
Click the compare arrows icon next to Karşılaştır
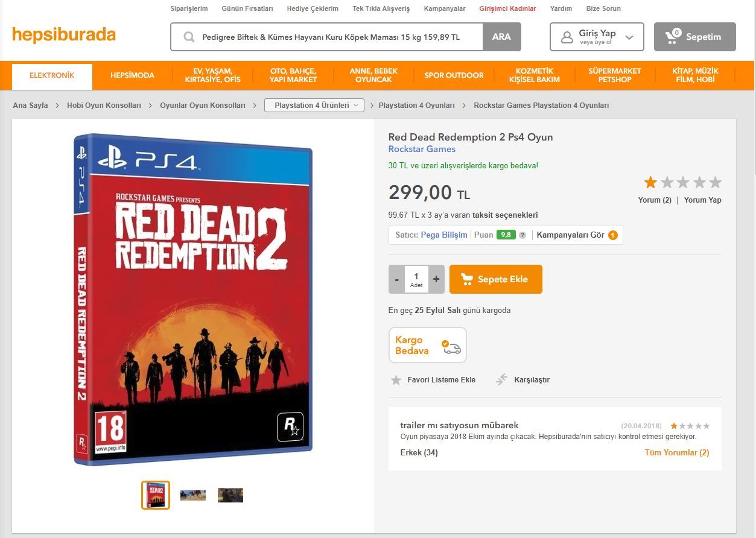[501, 379]
